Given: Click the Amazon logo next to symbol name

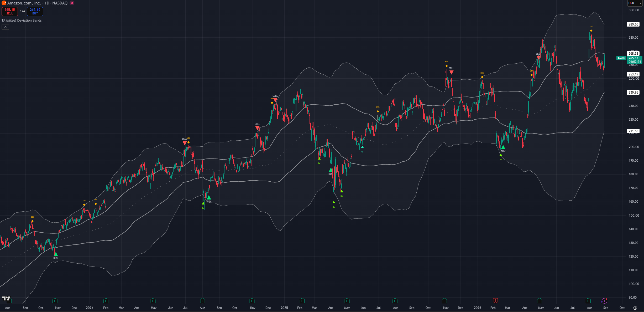Looking at the screenshot, I should click(4, 3).
